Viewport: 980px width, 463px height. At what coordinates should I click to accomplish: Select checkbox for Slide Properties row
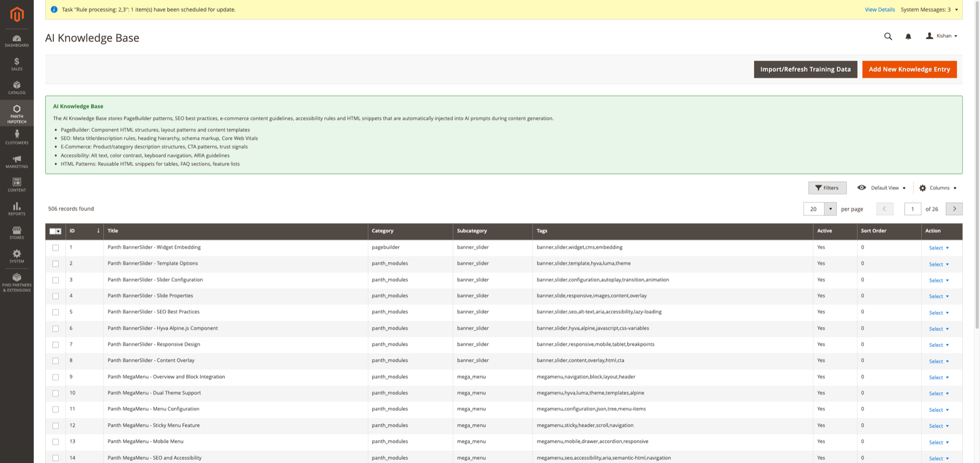56,296
